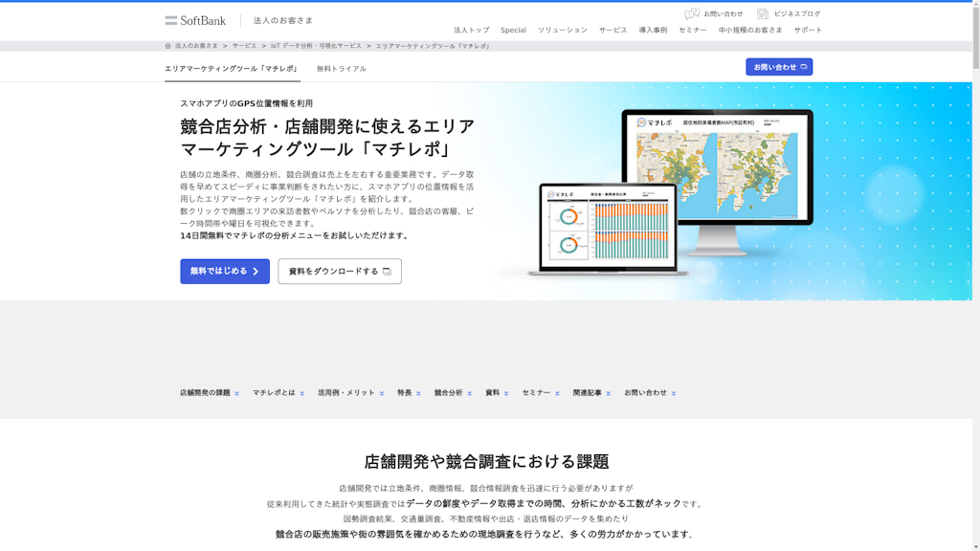Jump to the セミナー section anchor
The width and height of the screenshot is (980, 551).
click(536, 392)
